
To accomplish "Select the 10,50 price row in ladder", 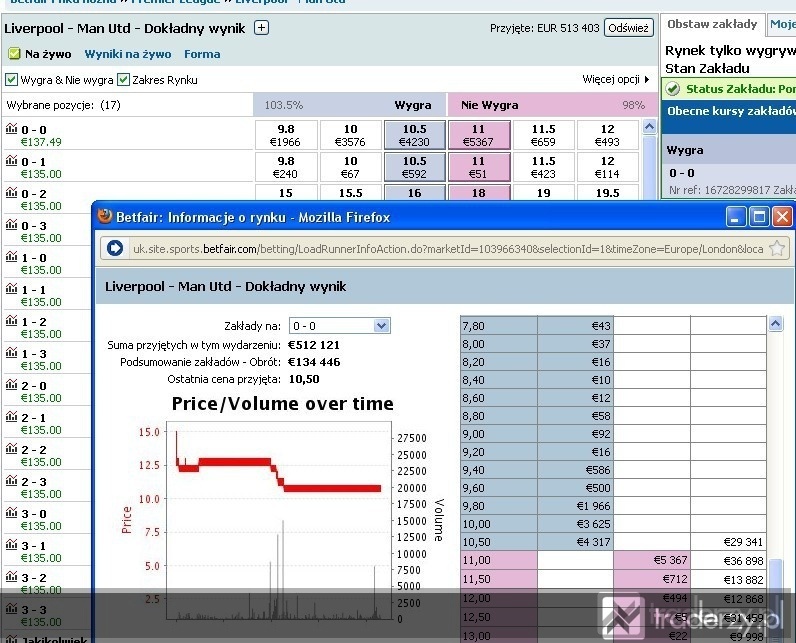I will click(x=613, y=542).
